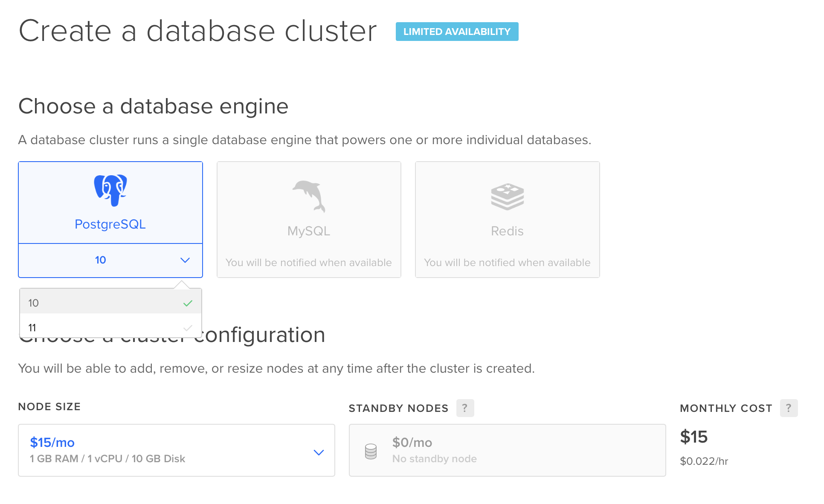Screen dimensions: 824x504
Task: Click the 'Choose a database engine' heading
Action: (154, 107)
